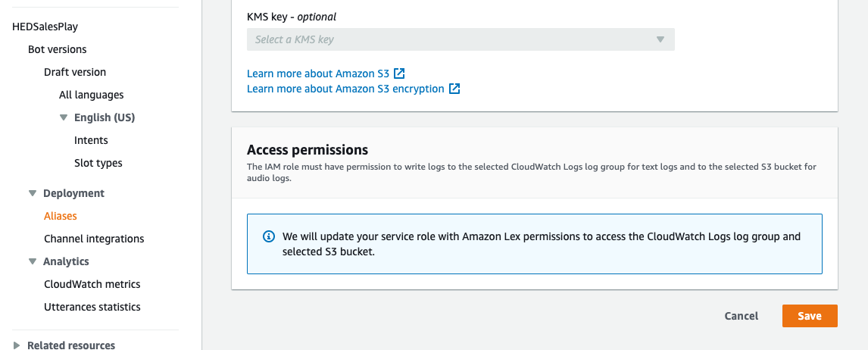Viewport: 868px width, 350px height.
Task: Open the KMS key dropdown
Action: click(461, 39)
